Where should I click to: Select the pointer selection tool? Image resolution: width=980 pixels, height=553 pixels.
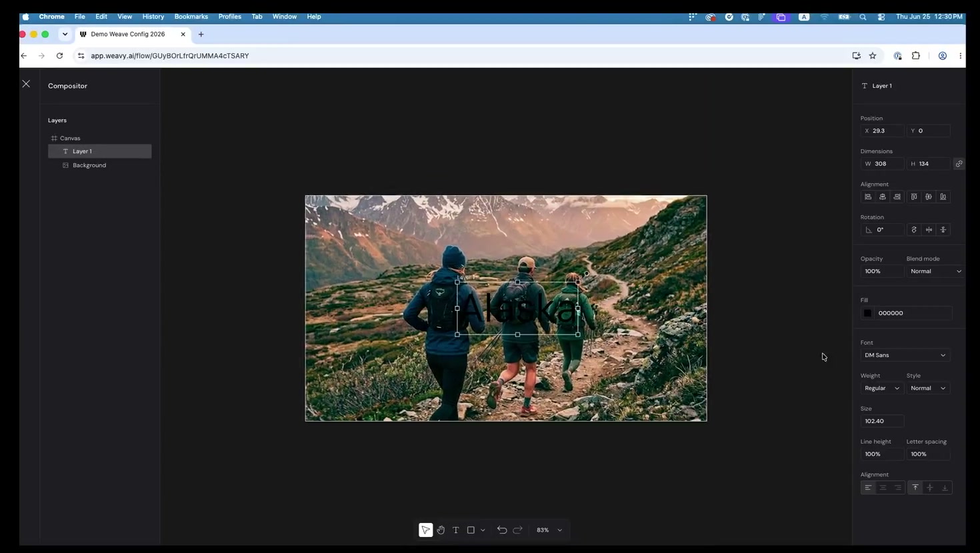coord(425,530)
